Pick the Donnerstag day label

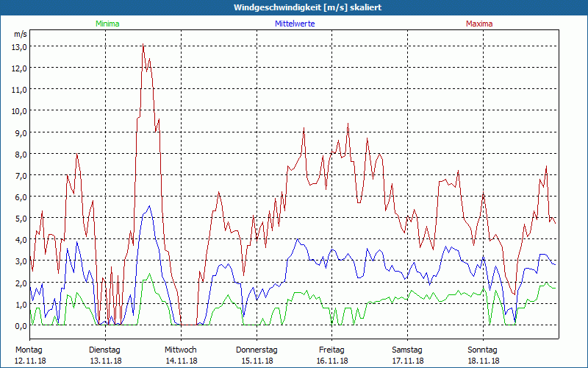point(256,350)
